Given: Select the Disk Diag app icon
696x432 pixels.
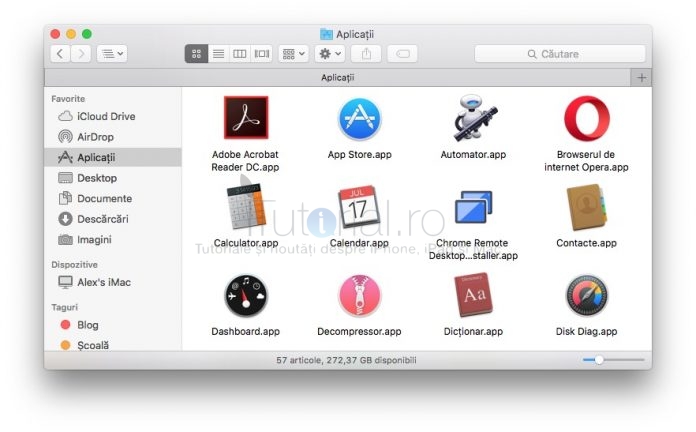Looking at the screenshot, I should tap(586, 295).
